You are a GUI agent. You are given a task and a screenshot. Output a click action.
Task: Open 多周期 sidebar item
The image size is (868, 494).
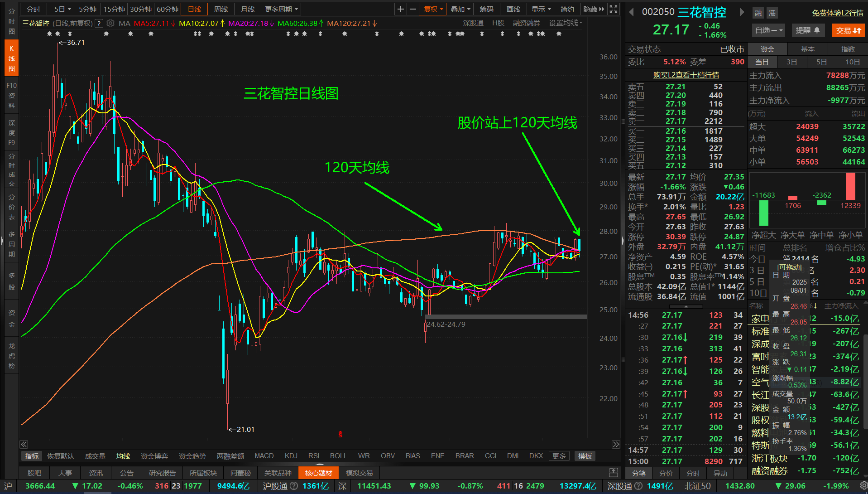(11, 244)
